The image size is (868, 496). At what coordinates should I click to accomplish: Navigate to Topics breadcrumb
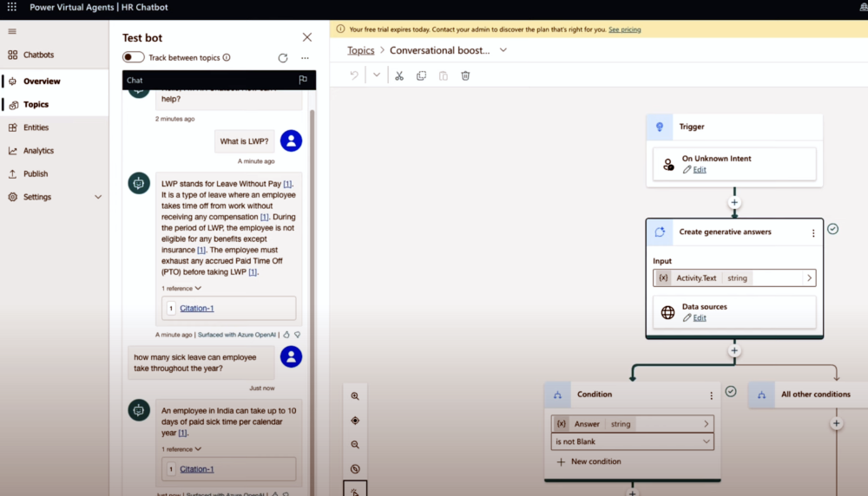tap(361, 50)
